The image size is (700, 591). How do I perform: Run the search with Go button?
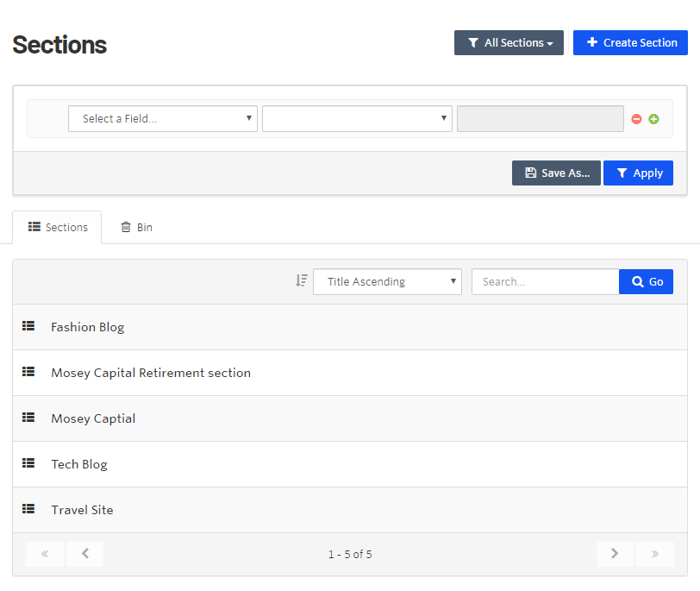(x=646, y=281)
